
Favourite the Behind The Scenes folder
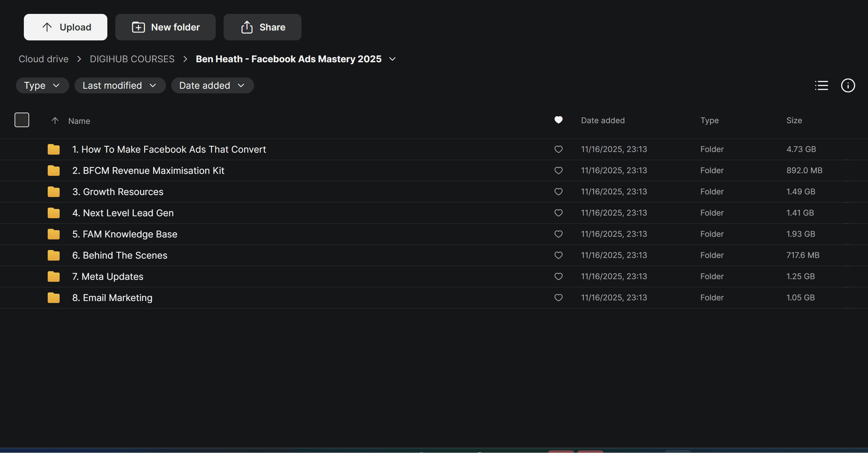point(558,255)
